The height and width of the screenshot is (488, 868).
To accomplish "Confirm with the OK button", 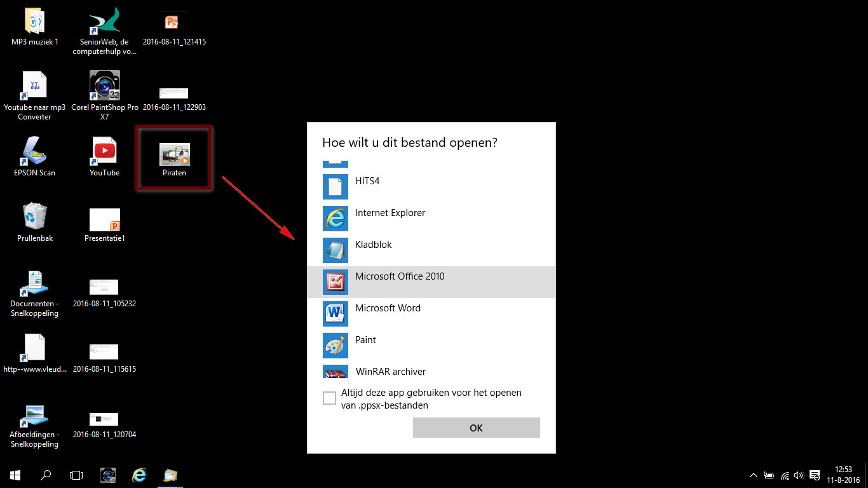I will pos(477,428).
